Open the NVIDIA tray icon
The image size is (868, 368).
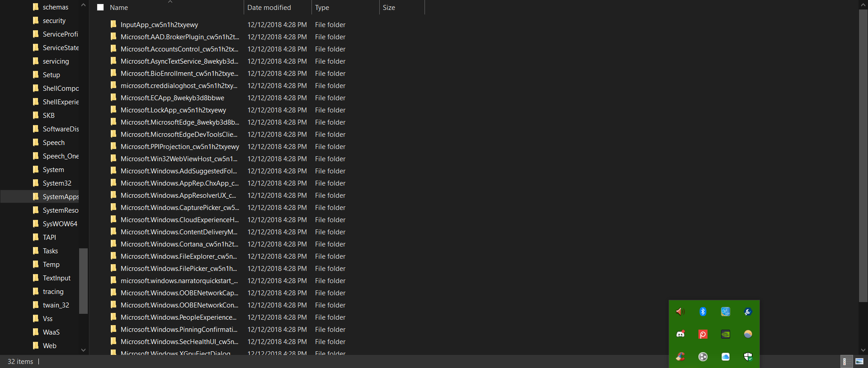coord(726,334)
